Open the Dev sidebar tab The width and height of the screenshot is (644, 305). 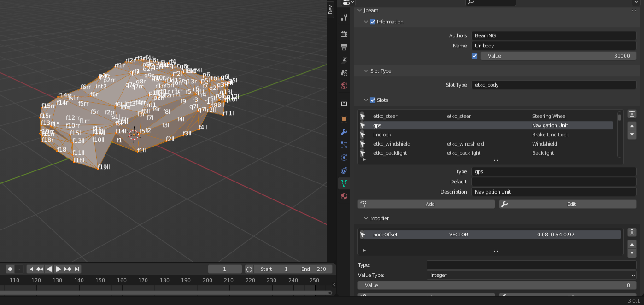tap(330, 10)
